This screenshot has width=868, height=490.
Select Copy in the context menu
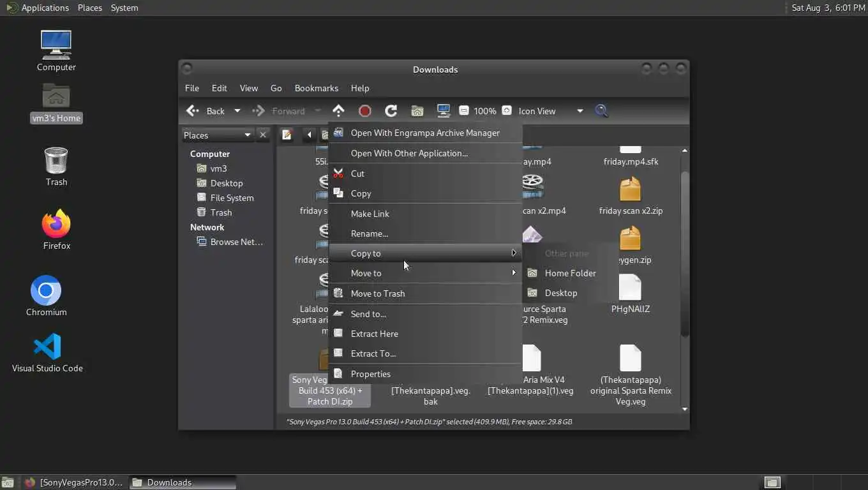click(x=425, y=193)
